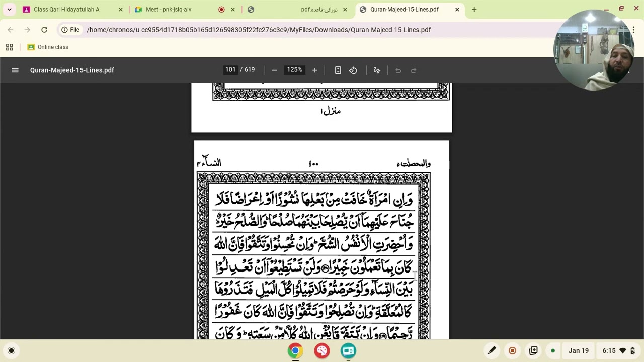
Task: Click the Wi-Fi status icon
Action: pyautogui.click(x=623, y=351)
